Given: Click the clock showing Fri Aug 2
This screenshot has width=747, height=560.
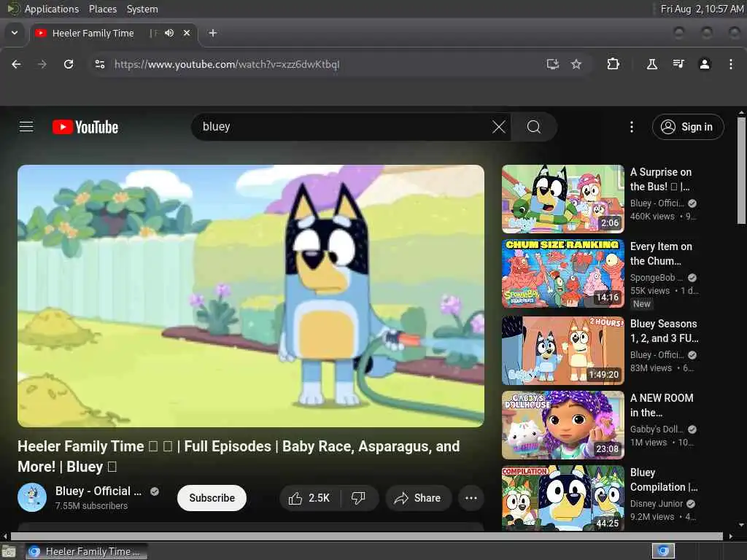Looking at the screenshot, I should (702, 9).
